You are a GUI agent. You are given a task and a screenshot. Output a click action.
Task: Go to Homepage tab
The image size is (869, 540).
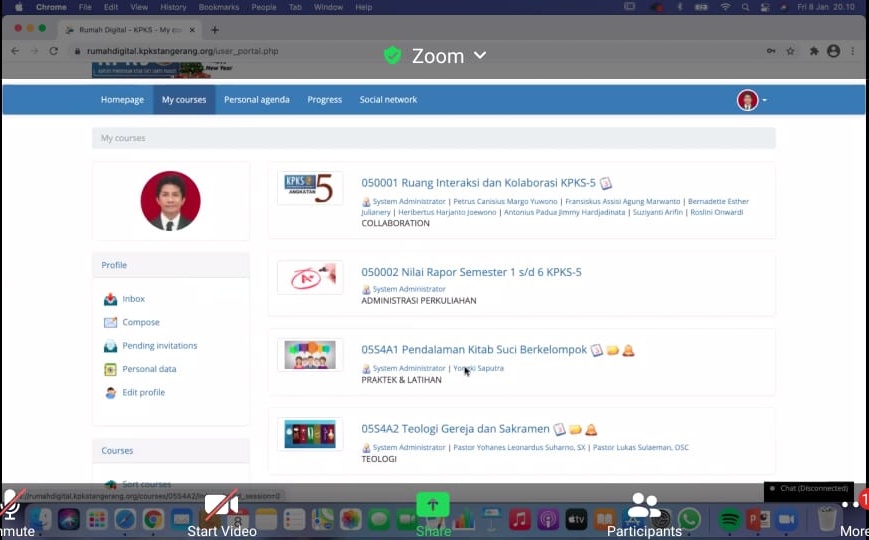(122, 100)
